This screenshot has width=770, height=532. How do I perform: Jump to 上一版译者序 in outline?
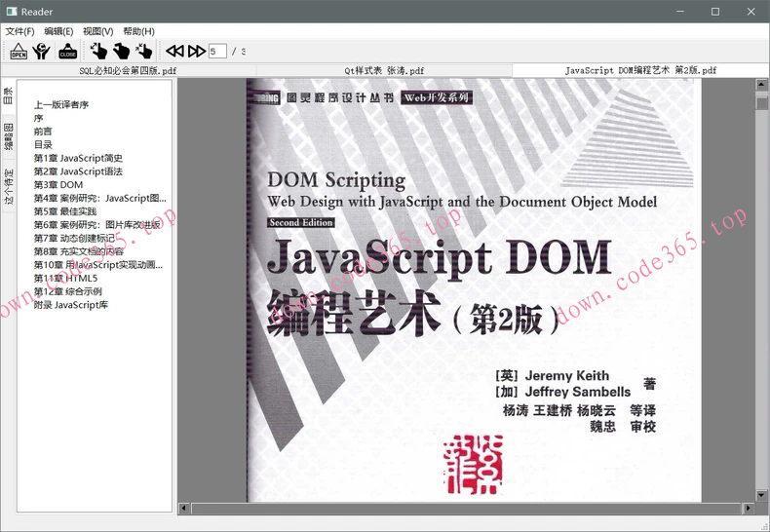(x=60, y=104)
